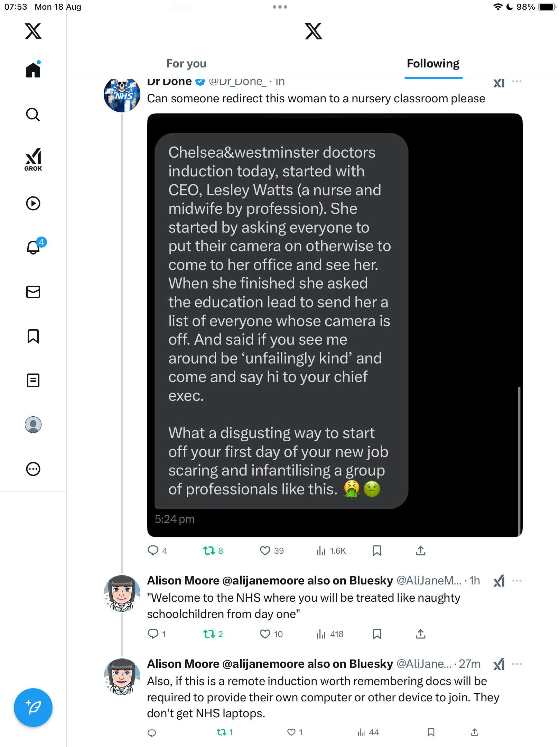
Task: Open the Search page
Action: click(x=33, y=115)
